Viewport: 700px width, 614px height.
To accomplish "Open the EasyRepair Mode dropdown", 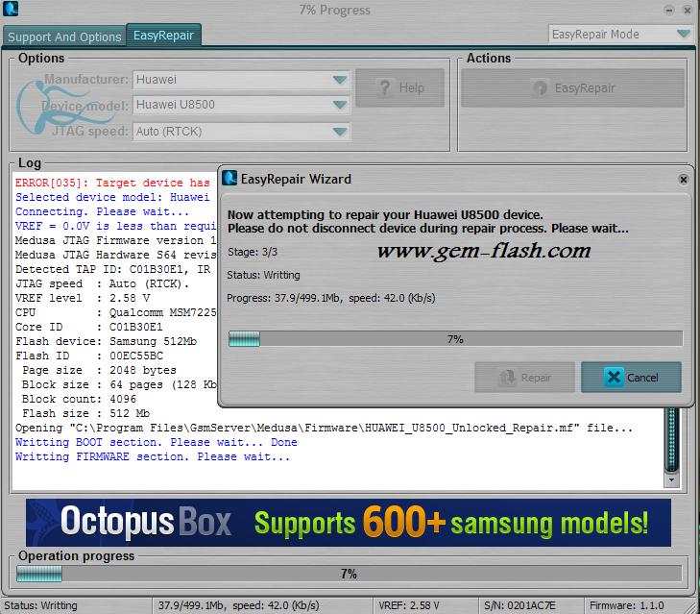I will (x=621, y=34).
